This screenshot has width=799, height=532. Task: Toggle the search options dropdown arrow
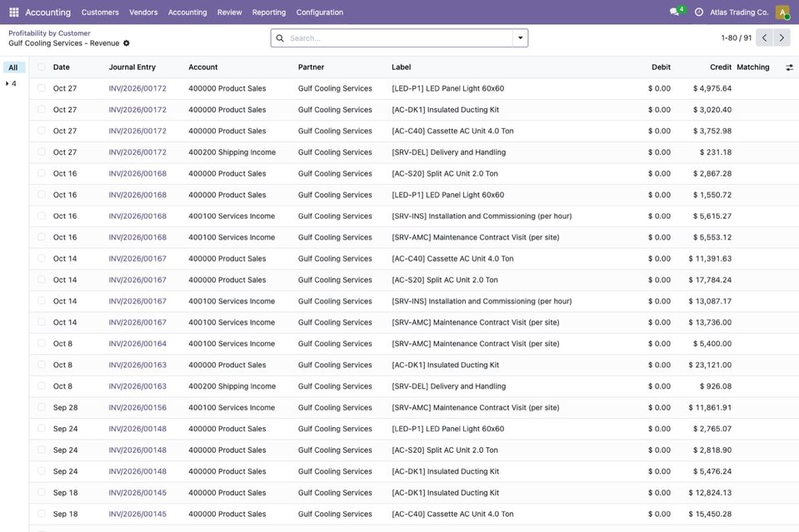pos(520,38)
